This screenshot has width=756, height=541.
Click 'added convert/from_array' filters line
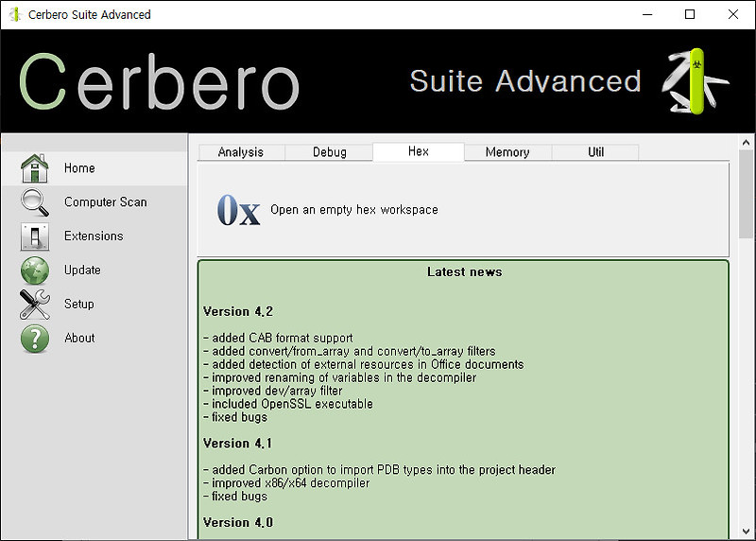[x=350, y=351]
